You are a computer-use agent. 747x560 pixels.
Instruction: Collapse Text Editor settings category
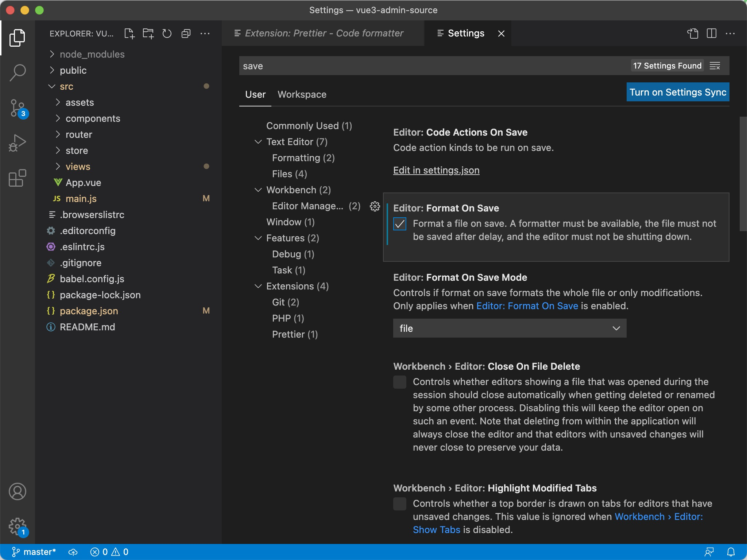[x=258, y=142]
